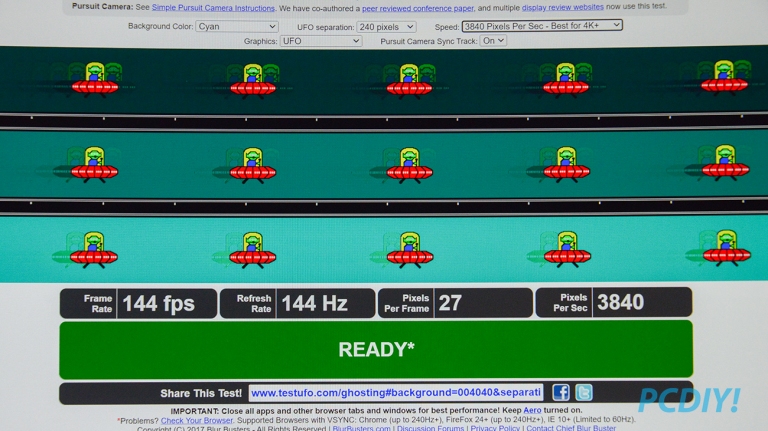Click the testufo.com share URL field

click(396, 393)
